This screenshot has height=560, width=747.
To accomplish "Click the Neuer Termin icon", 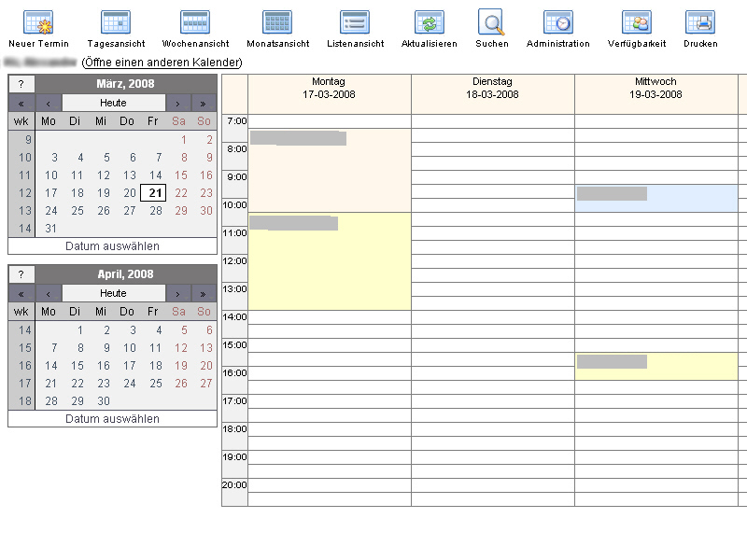I will pyautogui.click(x=38, y=22).
